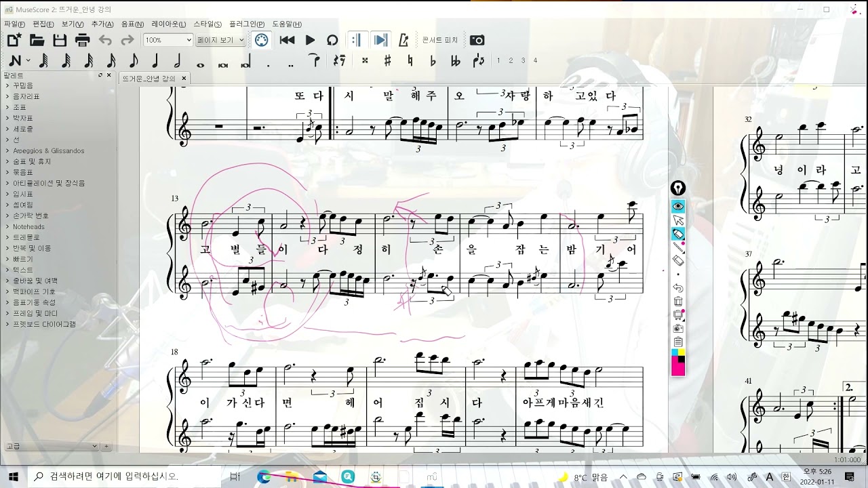This screenshot has width=868, height=488.
Task: Undo the last action in MuseScore
Action: click(x=105, y=40)
